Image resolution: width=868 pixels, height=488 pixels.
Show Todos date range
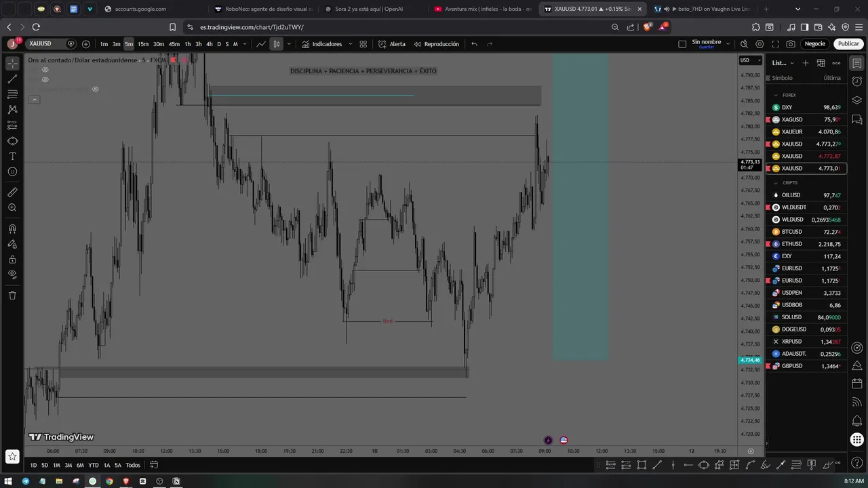click(133, 465)
